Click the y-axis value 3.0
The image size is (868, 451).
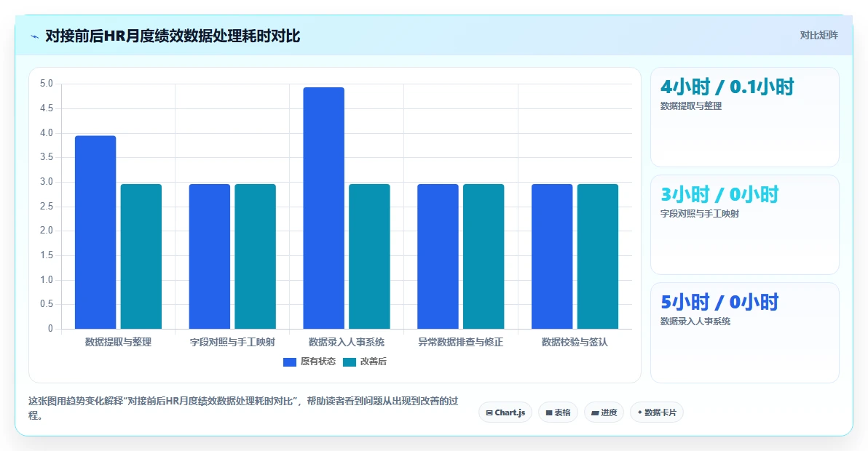(47, 182)
